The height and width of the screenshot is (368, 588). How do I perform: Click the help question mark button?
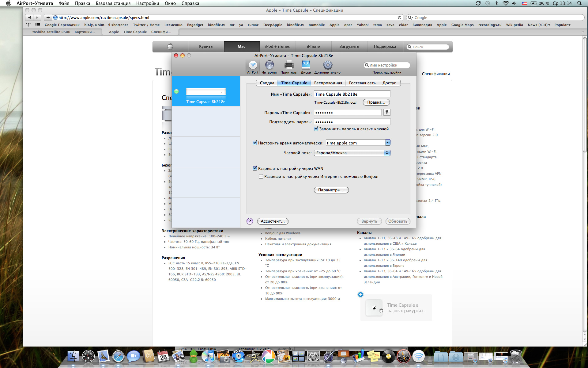pyautogui.click(x=250, y=221)
